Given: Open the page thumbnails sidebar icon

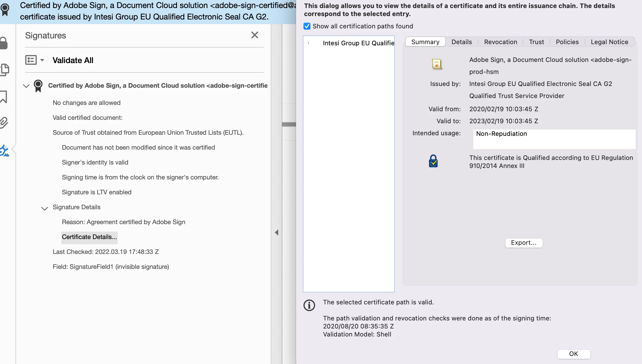Looking at the screenshot, I should [x=5, y=69].
